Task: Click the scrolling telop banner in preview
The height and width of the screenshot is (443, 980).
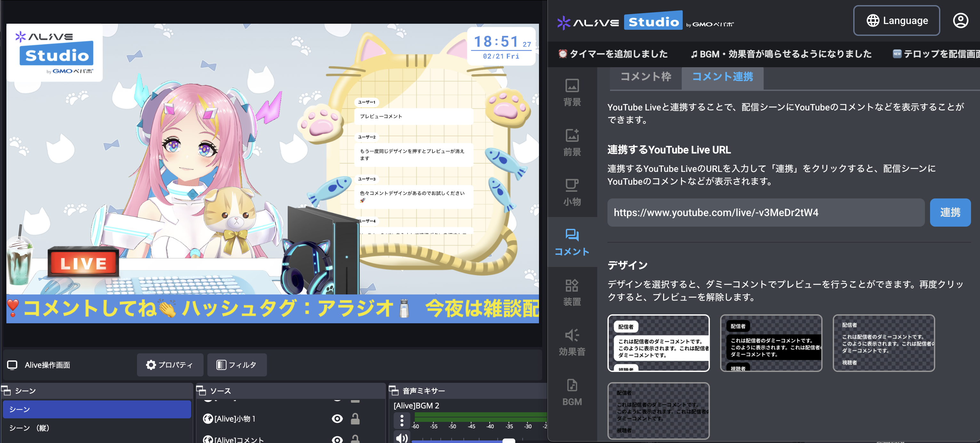Action: tap(272, 308)
